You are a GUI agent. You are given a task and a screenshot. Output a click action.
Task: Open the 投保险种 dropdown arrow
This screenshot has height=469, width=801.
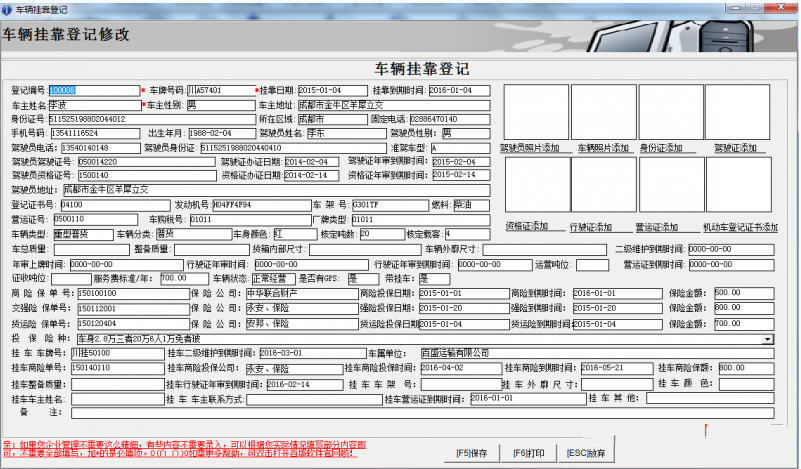768,339
